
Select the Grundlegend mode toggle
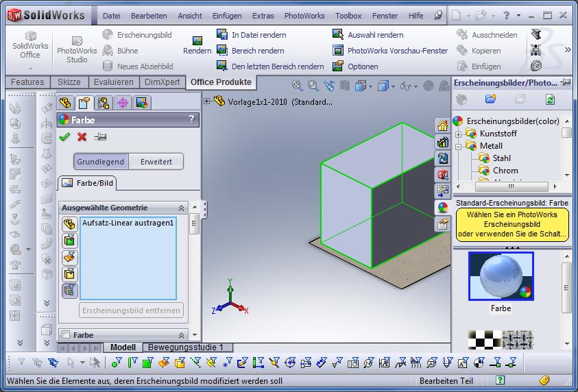(x=101, y=162)
